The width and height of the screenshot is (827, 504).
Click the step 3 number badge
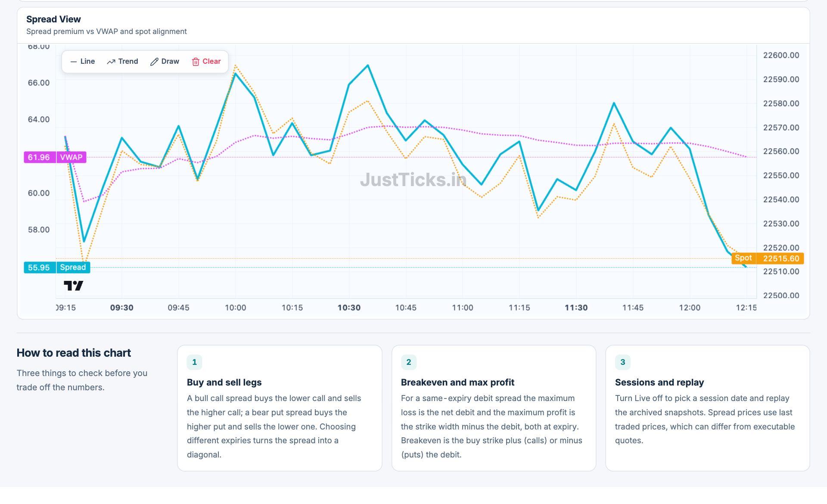coord(622,362)
